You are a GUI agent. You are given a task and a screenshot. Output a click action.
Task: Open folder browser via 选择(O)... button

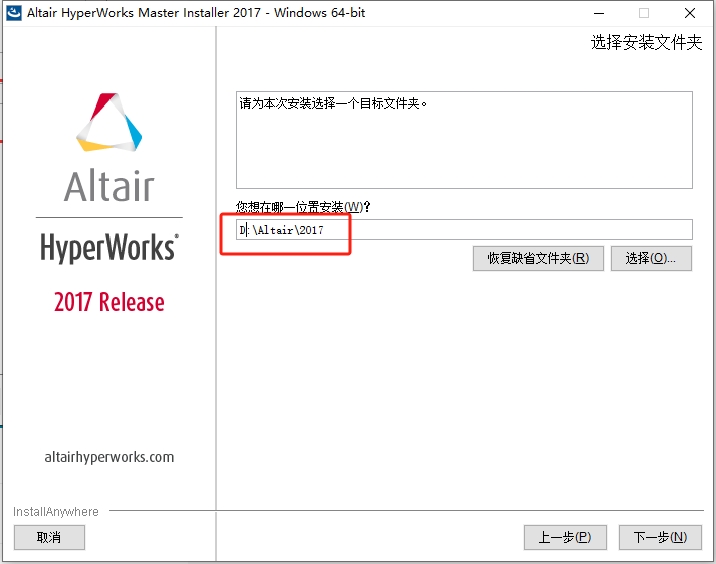pos(650,258)
